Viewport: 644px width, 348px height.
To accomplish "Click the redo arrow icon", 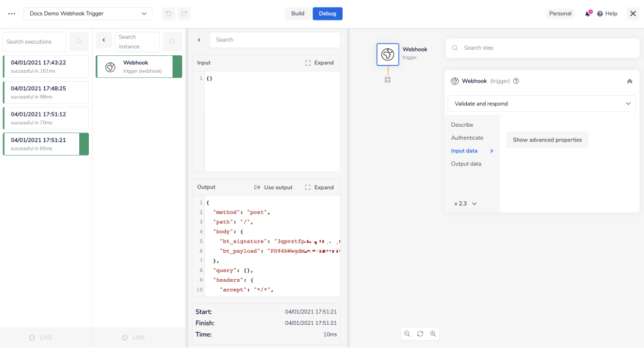I will pyautogui.click(x=184, y=14).
